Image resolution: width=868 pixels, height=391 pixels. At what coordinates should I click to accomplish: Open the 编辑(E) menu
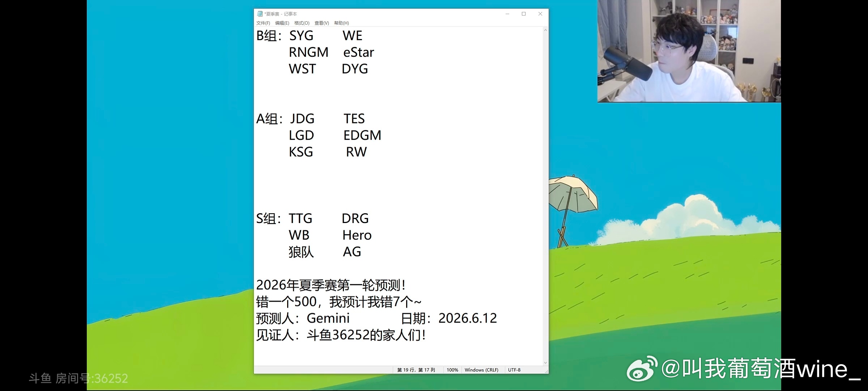click(x=282, y=23)
